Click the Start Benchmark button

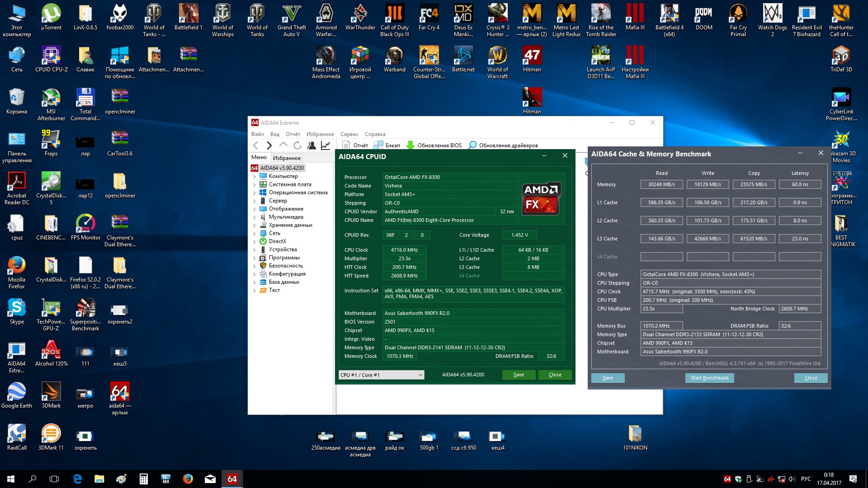(x=709, y=378)
